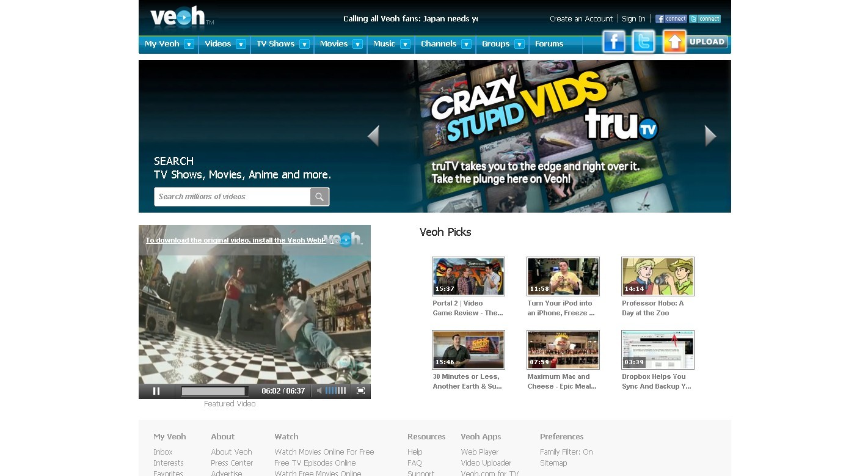Image resolution: width=868 pixels, height=476 pixels.
Task: Click the UPLOAD button
Action: point(707,42)
